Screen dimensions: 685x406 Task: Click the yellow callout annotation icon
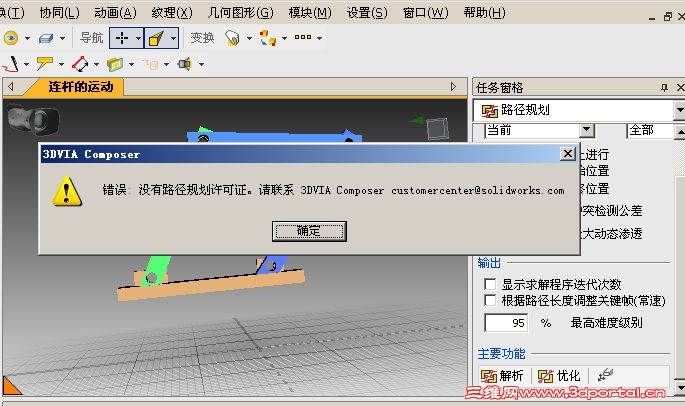click(x=45, y=64)
